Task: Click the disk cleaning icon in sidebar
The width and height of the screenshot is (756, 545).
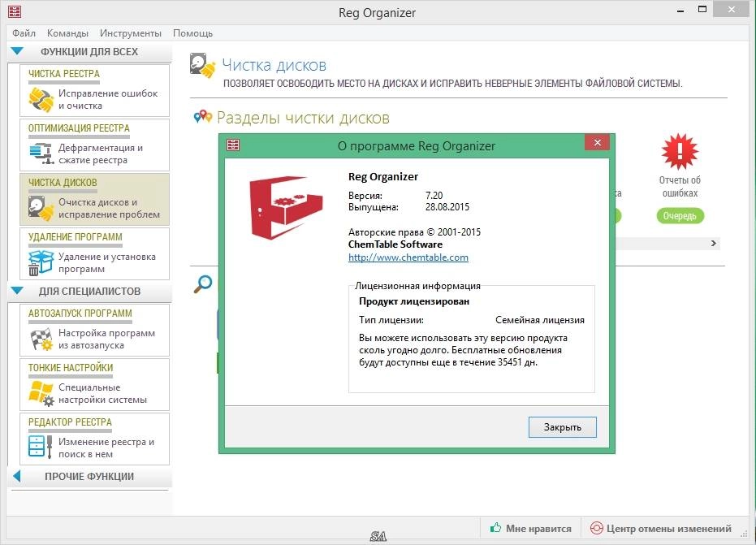Action: (x=41, y=208)
